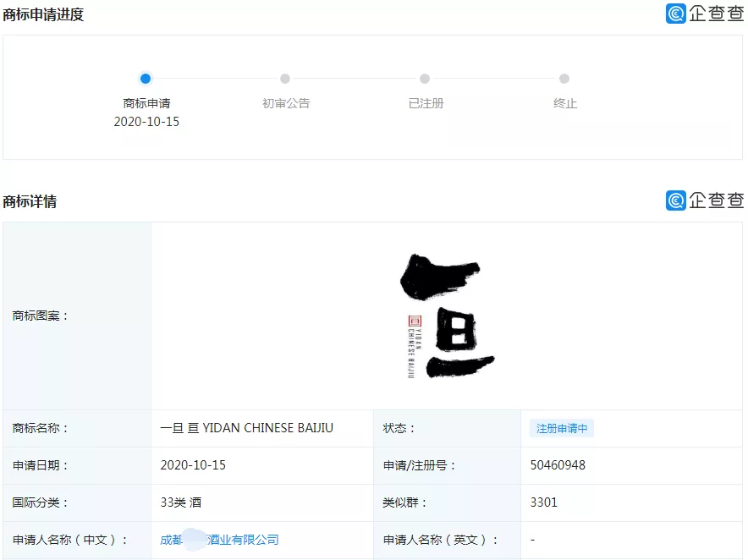This screenshot has width=748, height=560.
Task: Click the 已注册 progress node
Action: 425,77
